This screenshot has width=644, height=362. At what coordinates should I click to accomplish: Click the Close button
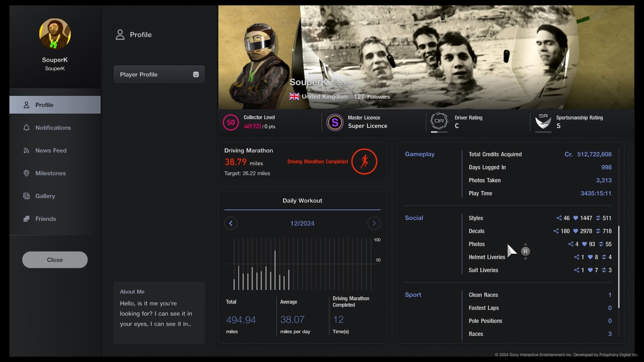pos(55,259)
